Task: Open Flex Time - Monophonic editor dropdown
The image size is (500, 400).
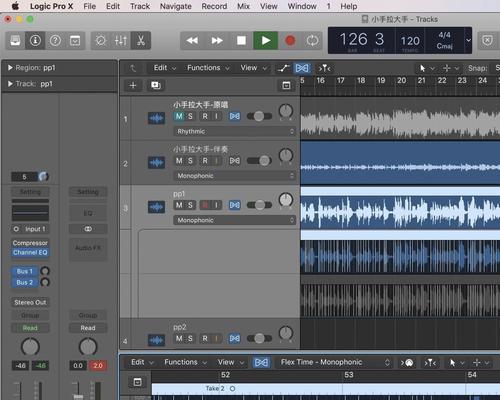Action: [x=334, y=362]
